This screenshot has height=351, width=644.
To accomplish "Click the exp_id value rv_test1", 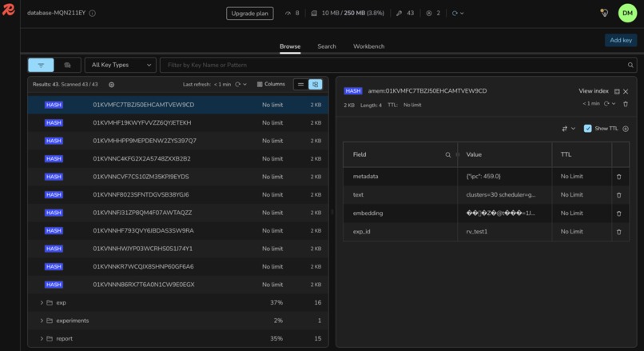I will click(x=476, y=231).
